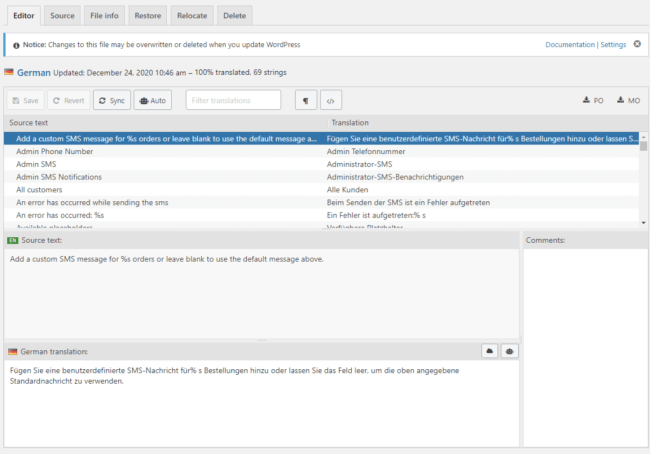Toggle code view with the angle-bracket icon
This screenshot has width=650, height=454.
coord(331,100)
